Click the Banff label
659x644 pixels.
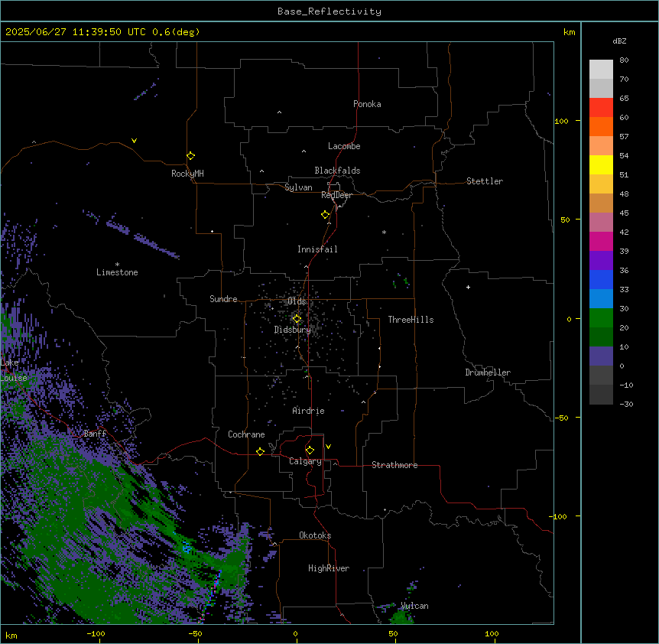tap(95, 434)
